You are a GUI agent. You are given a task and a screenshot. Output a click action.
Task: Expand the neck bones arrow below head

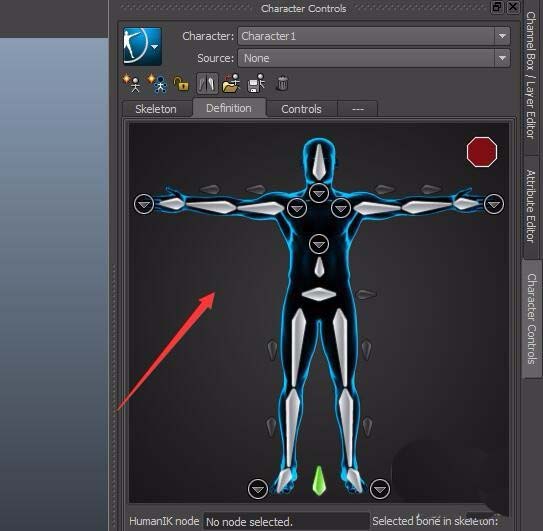pyautogui.click(x=319, y=193)
